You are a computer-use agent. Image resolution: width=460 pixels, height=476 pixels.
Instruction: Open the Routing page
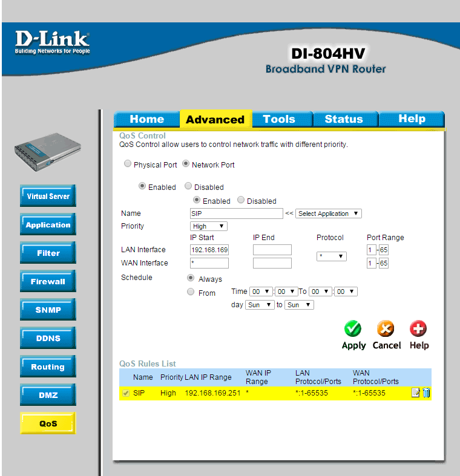pyautogui.click(x=48, y=367)
